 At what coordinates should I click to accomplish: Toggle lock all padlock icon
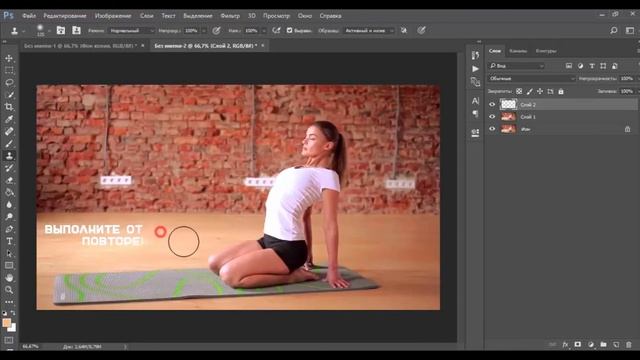pyautogui.click(x=561, y=91)
